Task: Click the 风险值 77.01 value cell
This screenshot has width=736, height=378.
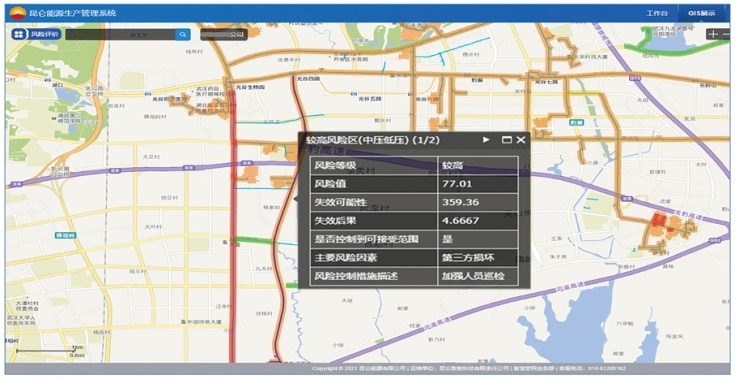Action: (x=478, y=184)
